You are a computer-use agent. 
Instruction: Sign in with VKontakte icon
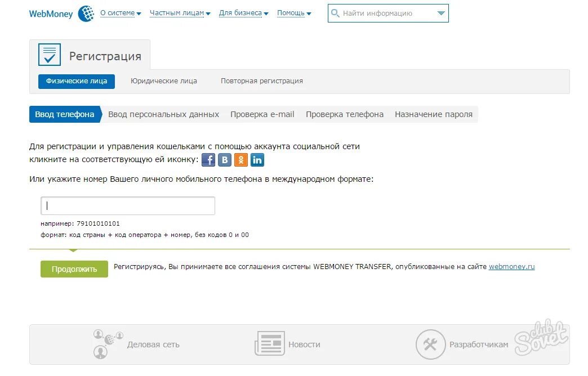point(225,160)
